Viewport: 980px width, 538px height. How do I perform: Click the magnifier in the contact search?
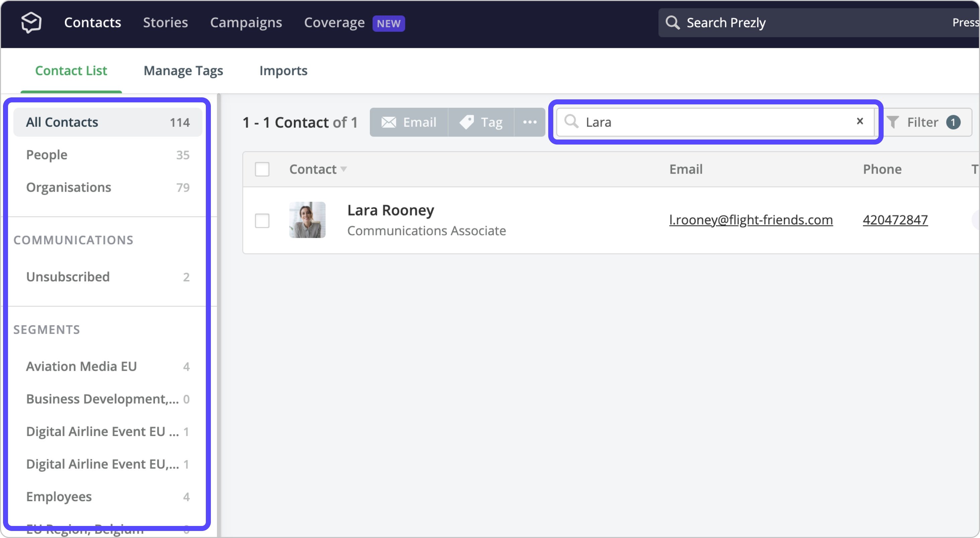(571, 122)
